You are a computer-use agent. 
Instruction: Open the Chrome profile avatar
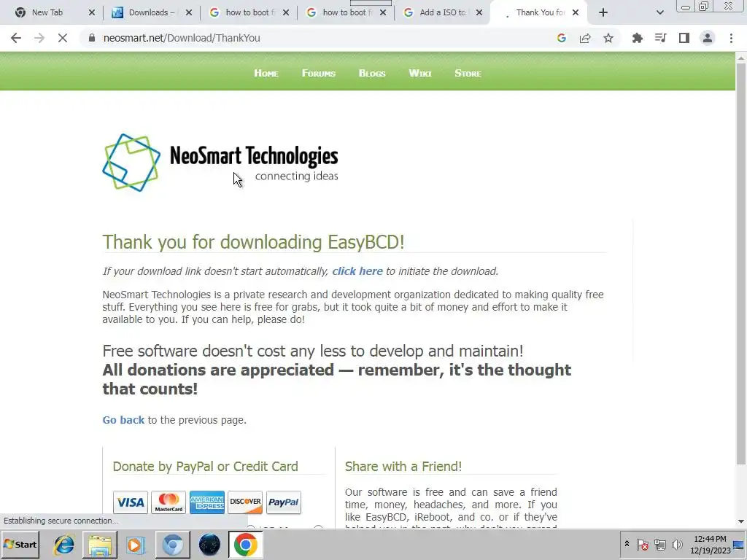[x=708, y=38]
